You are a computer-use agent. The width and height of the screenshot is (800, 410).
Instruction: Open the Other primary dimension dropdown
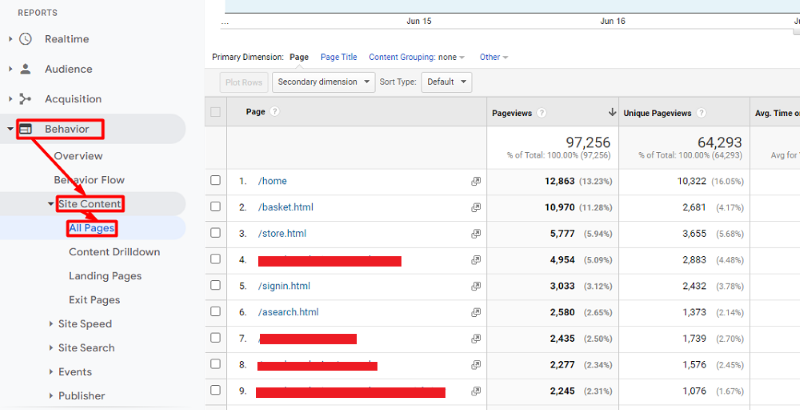point(493,57)
